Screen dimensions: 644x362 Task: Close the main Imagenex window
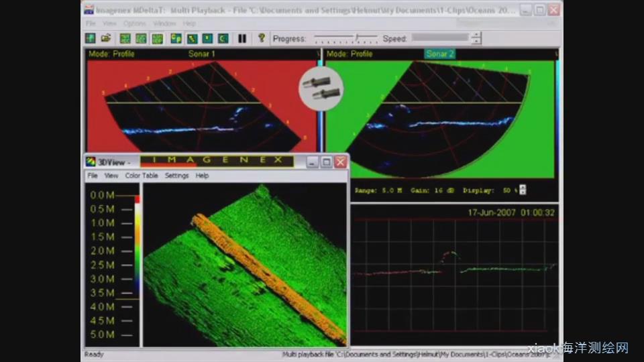(554, 10)
